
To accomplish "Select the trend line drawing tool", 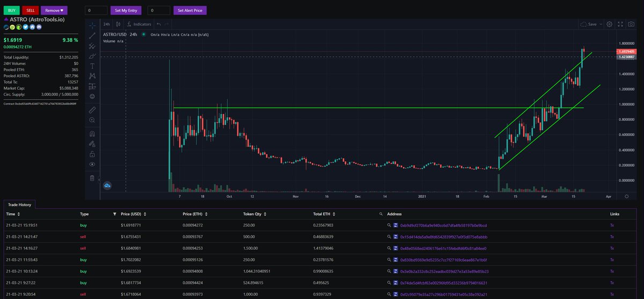I will [92, 35].
